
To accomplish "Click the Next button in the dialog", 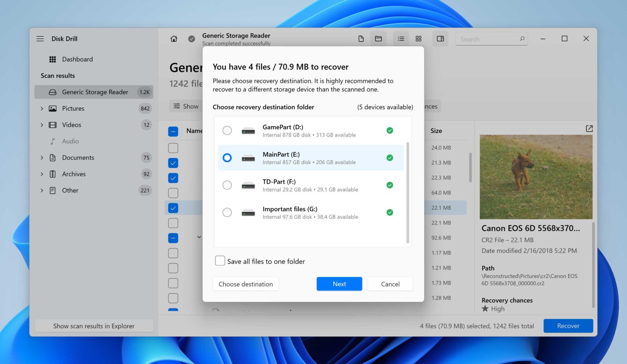I will click(339, 284).
